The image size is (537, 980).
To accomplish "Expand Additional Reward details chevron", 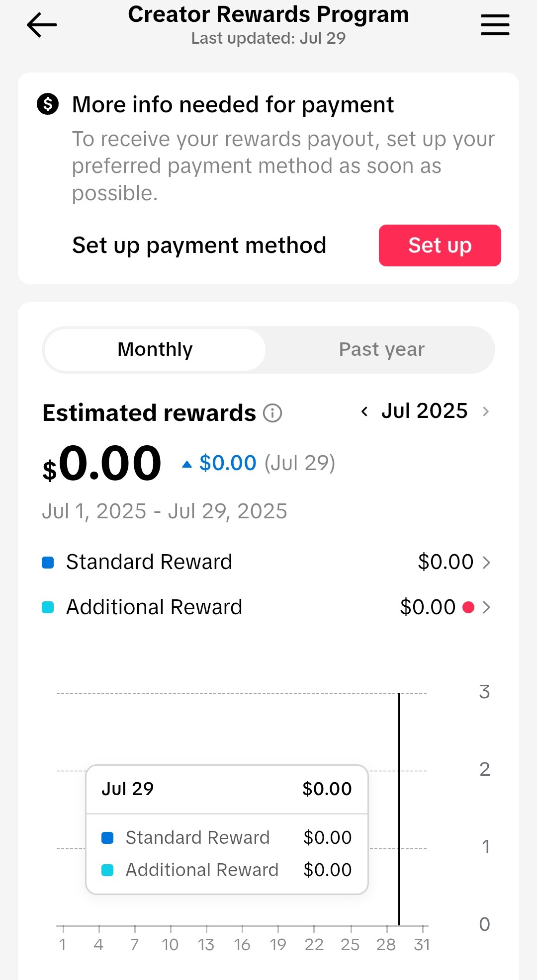I will click(486, 607).
